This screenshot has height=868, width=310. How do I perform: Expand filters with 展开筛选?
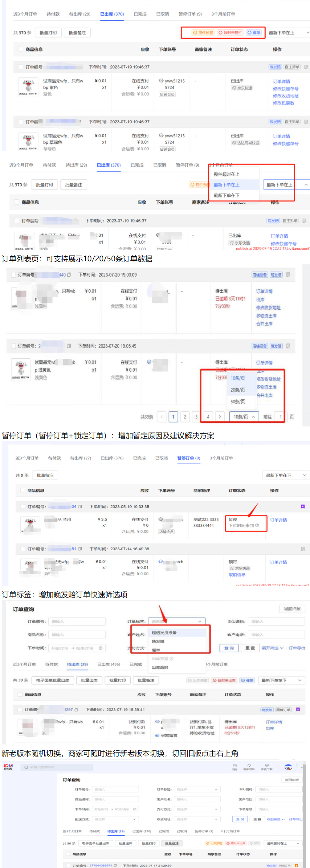[x=273, y=648]
